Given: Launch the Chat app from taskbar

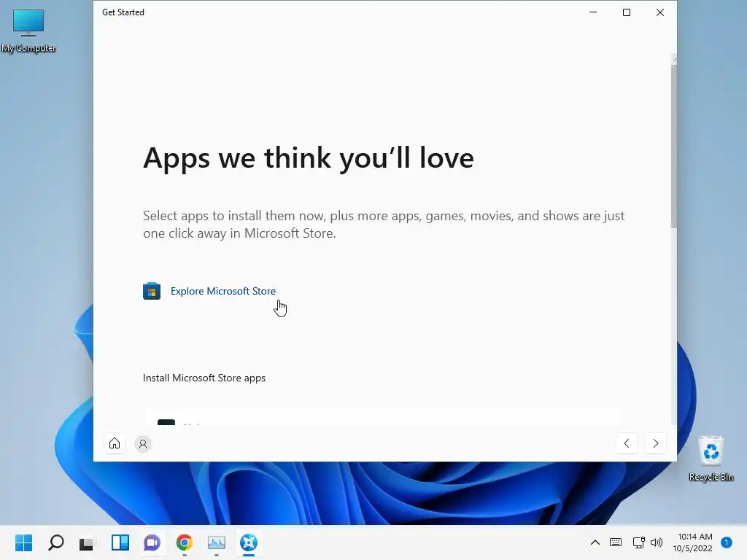Looking at the screenshot, I should pos(152,542).
